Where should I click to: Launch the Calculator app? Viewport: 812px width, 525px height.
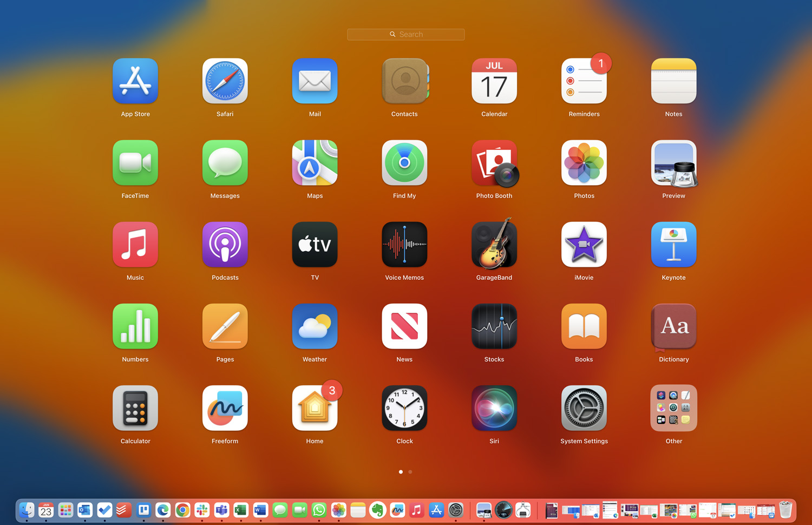pyautogui.click(x=135, y=408)
